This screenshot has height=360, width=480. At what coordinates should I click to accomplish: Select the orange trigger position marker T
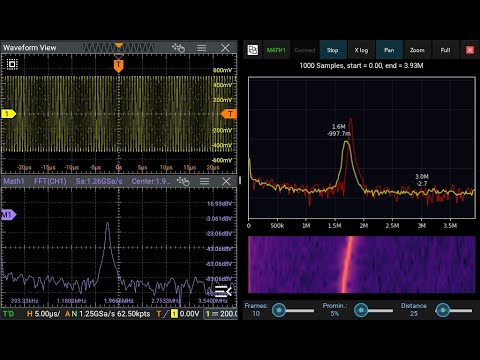click(x=119, y=66)
